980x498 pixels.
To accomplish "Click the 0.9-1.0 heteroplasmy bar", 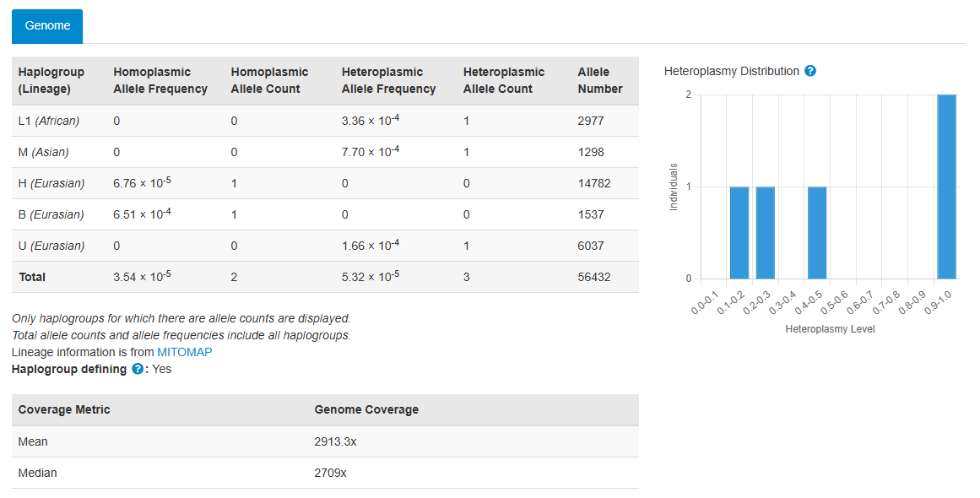I will pyautogui.click(x=946, y=187).
